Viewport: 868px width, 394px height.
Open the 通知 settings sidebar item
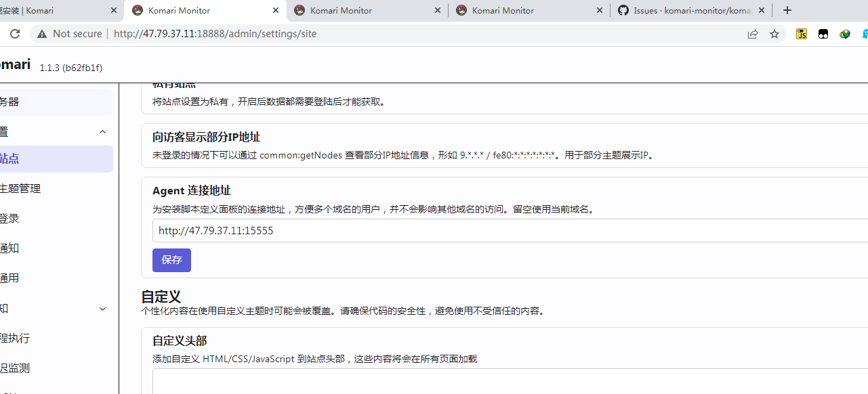pos(56,248)
